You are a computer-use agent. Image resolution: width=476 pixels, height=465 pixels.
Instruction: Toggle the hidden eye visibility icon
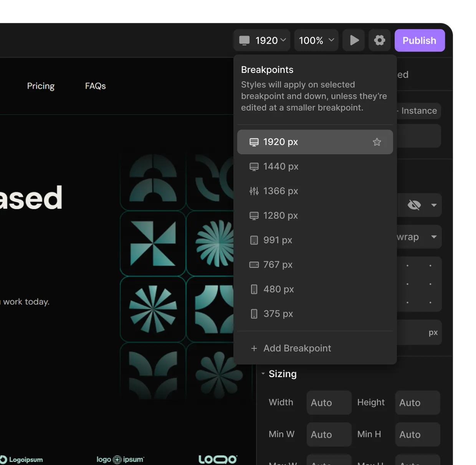coord(414,205)
